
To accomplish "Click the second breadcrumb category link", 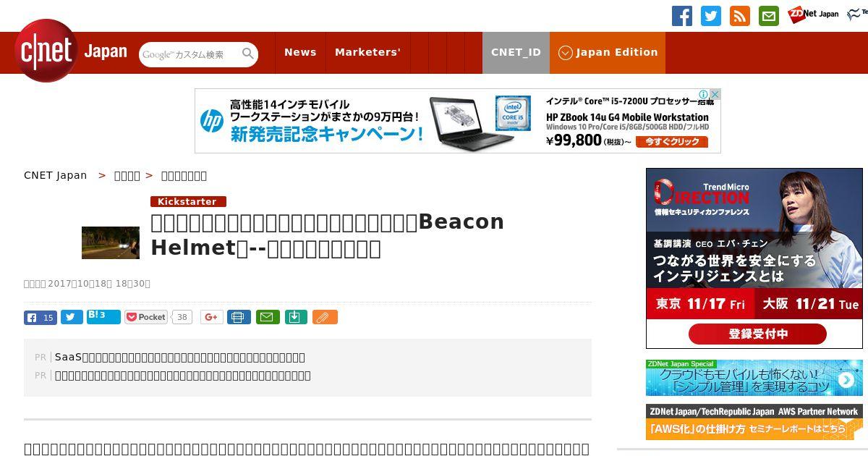I will [127, 175].
